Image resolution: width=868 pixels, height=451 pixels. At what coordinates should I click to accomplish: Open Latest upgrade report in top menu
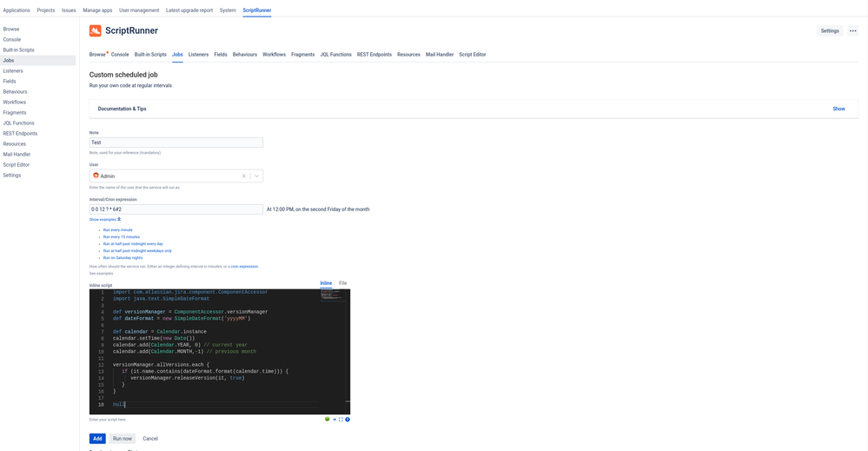(x=189, y=10)
